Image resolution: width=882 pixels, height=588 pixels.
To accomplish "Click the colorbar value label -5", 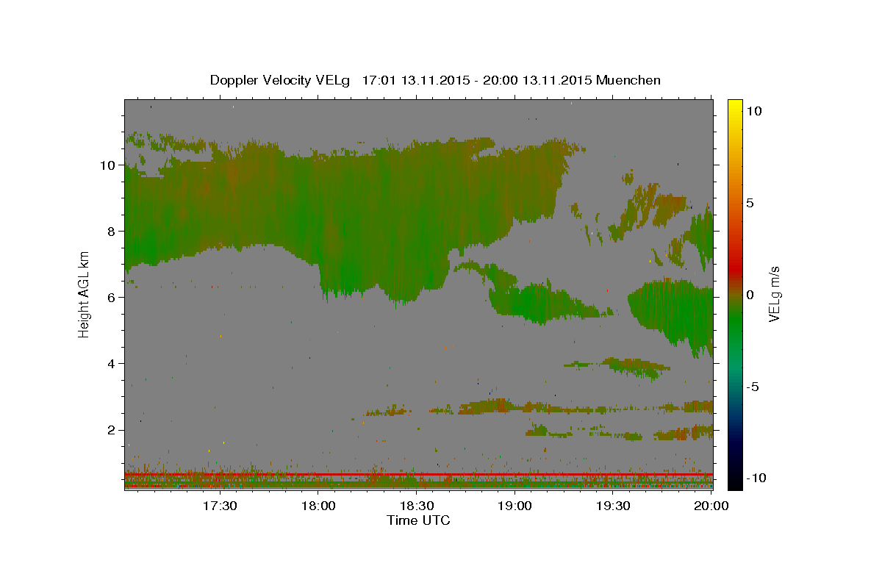I will point(753,387).
